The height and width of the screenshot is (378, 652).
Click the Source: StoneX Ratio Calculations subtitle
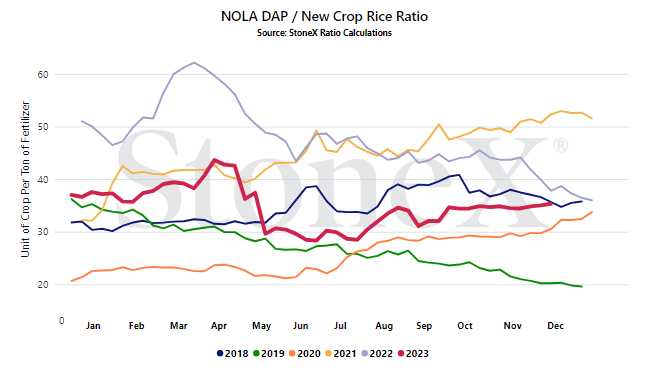click(x=324, y=33)
